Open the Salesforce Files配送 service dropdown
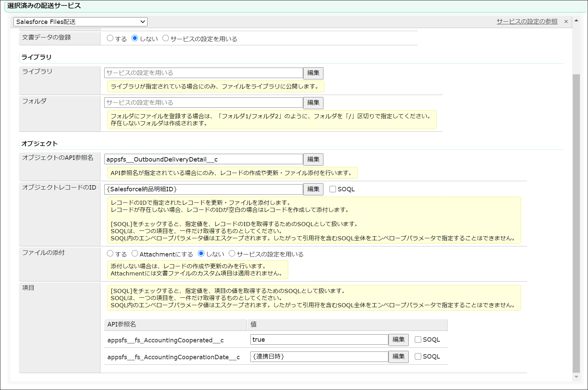This screenshot has height=390, width=588. [x=80, y=22]
